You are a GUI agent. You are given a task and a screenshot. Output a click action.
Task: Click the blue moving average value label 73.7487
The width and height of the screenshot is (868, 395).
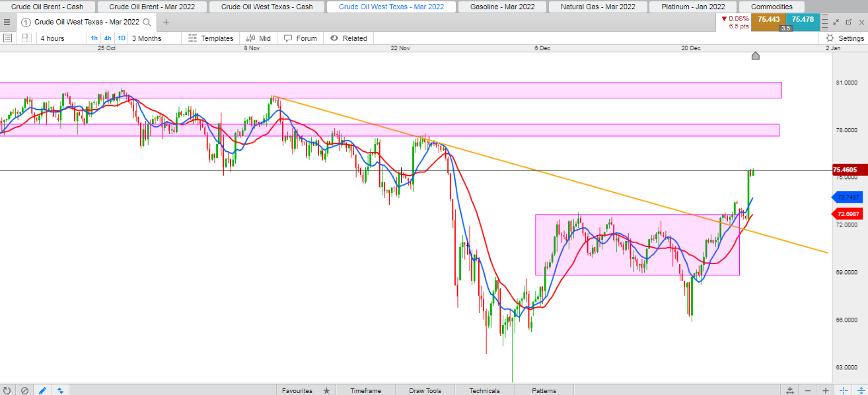click(x=848, y=197)
